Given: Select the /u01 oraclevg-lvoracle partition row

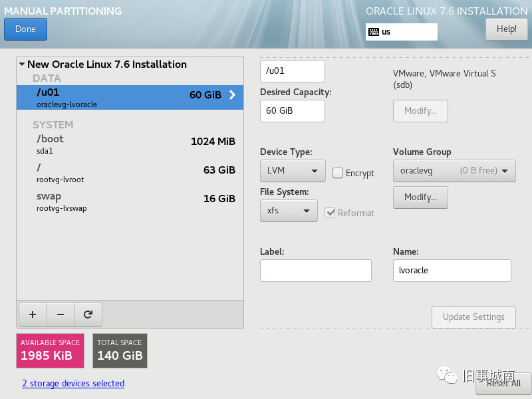Looking at the screenshot, I should [x=130, y=97].
